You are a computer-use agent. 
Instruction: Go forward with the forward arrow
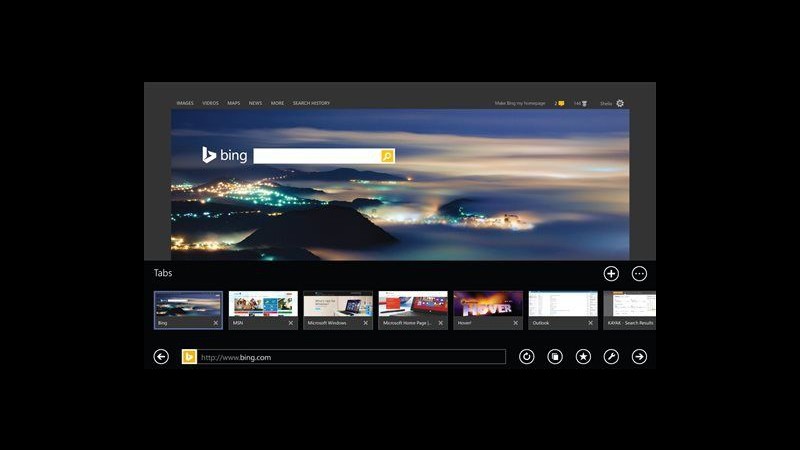pos(639,356)
